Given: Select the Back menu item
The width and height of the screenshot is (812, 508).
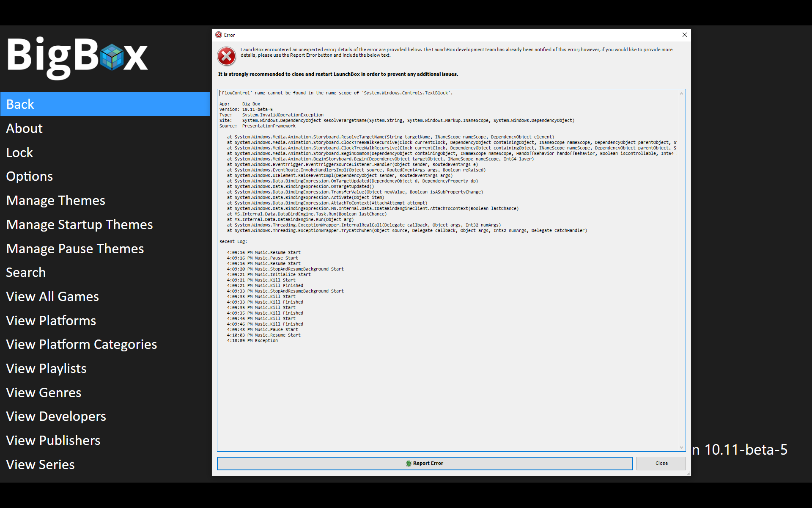Looking at the screenshot, I should [105, 104].
